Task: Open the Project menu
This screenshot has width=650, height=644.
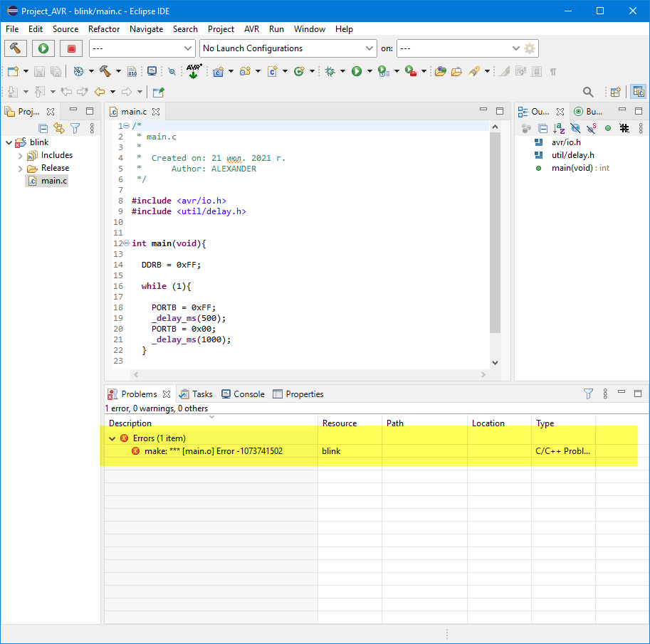Action: click(x=221, y=29)
